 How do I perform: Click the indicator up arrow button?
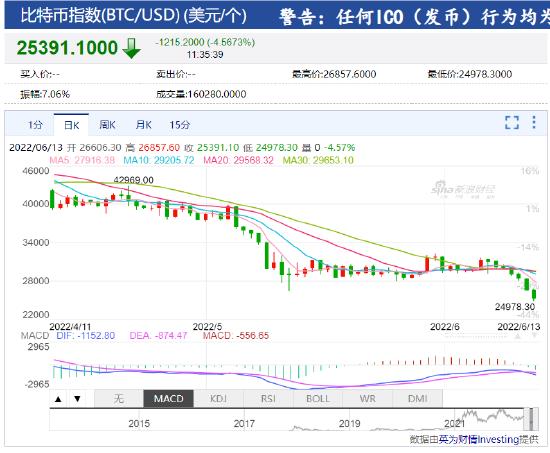(x=58, y=399)
